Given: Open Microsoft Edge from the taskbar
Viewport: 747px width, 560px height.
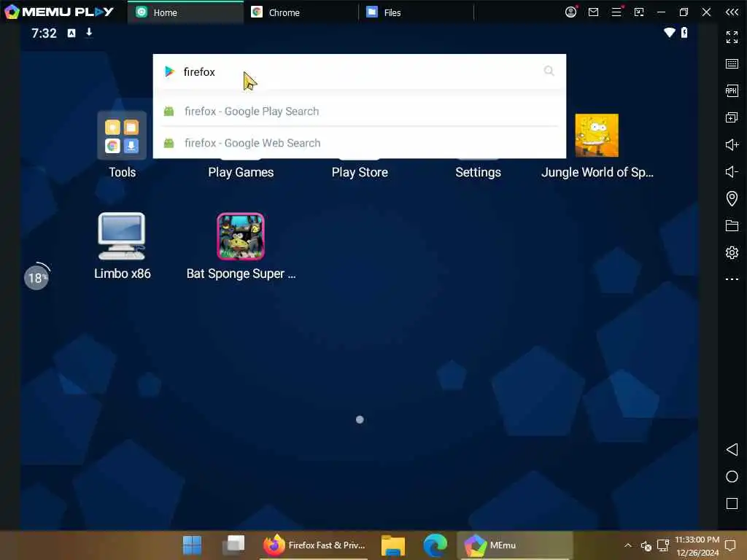Looking at the screenshot, I should (435, 545).
